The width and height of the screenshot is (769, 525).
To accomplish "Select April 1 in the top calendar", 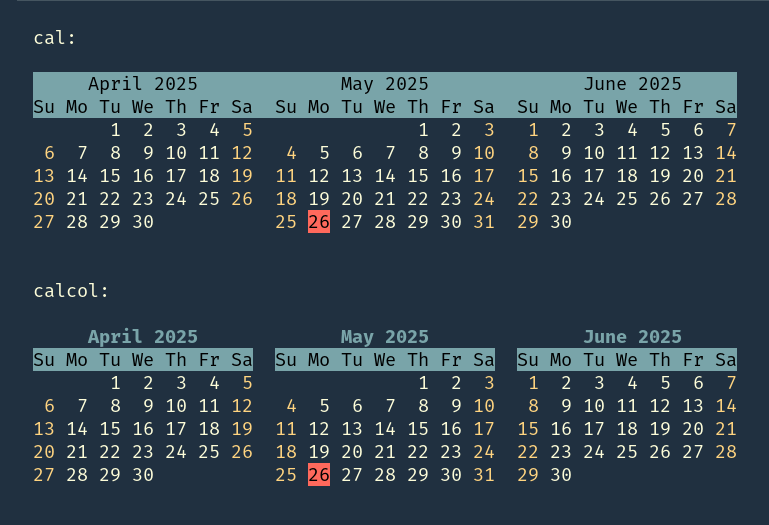I will click(116, 130).
